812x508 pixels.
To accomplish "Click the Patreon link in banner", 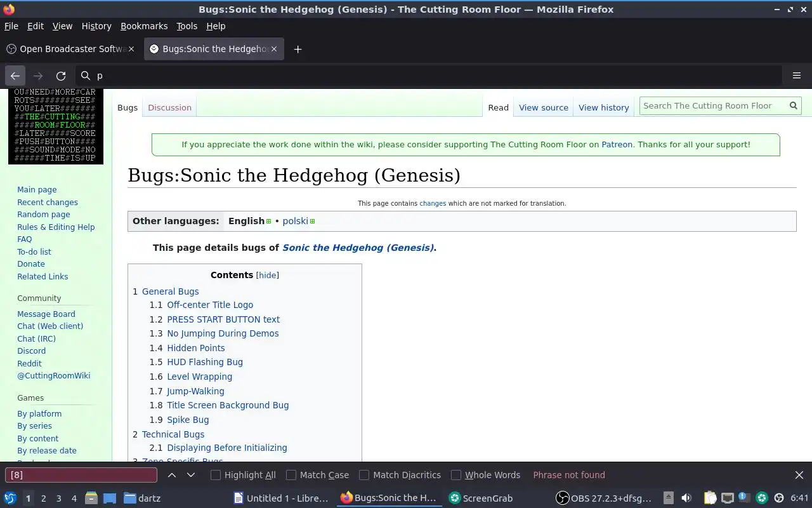I will click(x=617, y=144).
